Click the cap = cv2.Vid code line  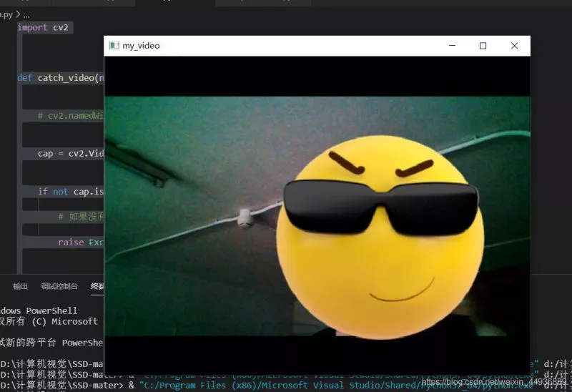tap(71, 153)
